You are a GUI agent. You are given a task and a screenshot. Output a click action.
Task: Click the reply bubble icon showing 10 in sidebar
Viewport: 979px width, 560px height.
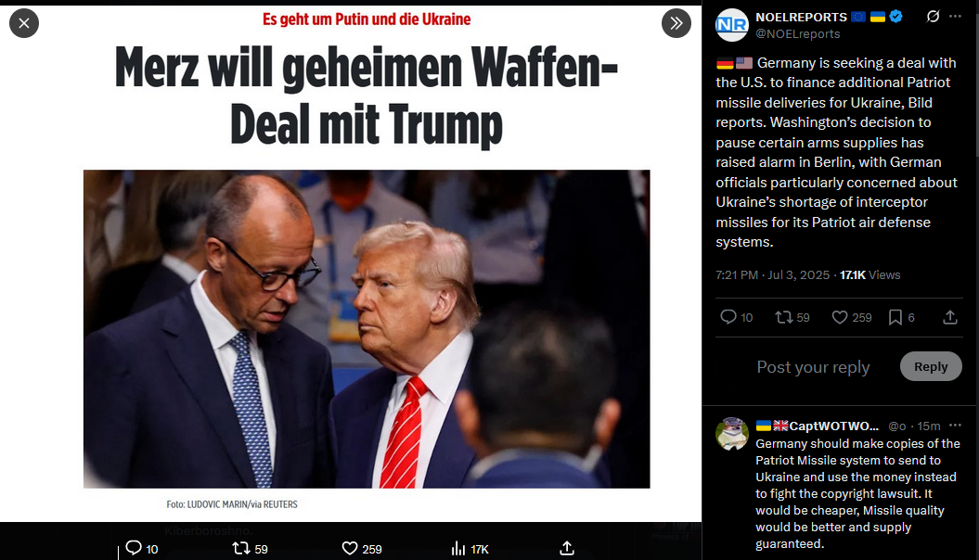728,317
